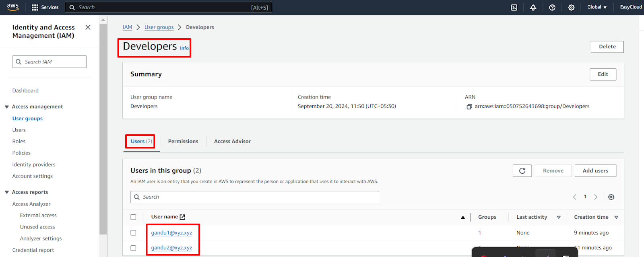
Task: Go to the IAM breadcrumb link
Action: pyautogui.click(x=127, y=27)
